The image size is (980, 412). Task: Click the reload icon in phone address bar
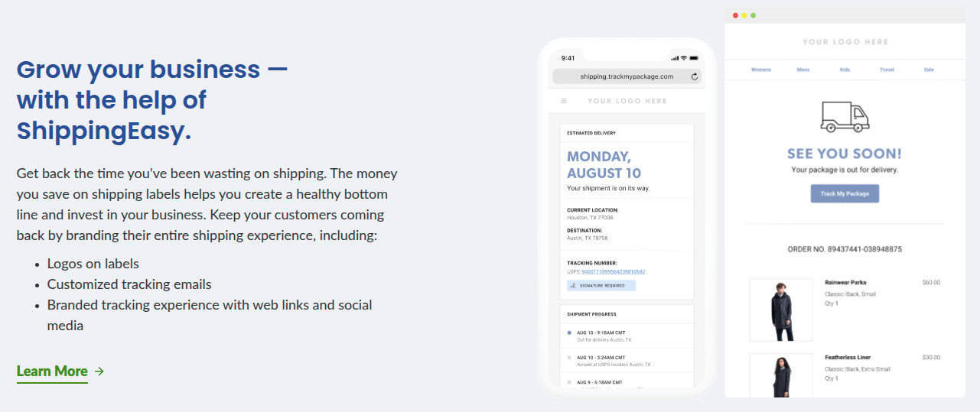click(x=694, y=76)
